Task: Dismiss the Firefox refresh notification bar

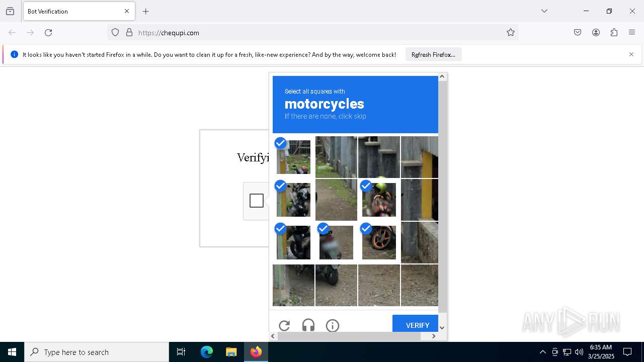Action: 631,54
